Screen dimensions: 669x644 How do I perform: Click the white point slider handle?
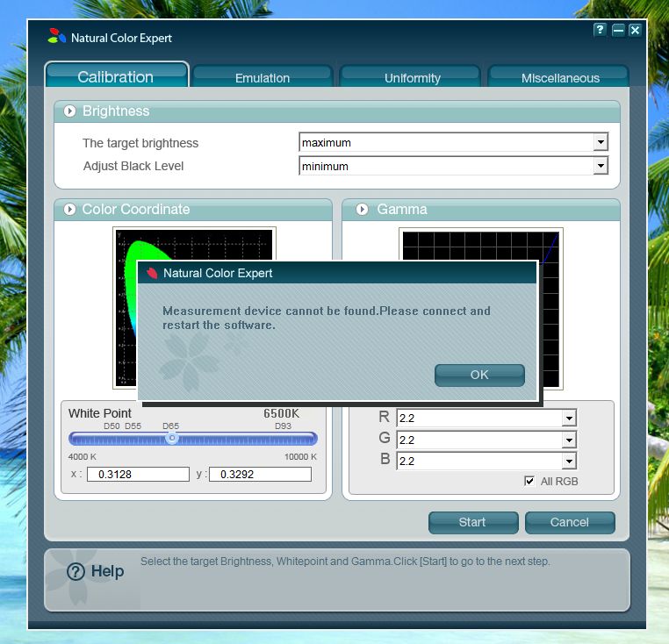(x=172, y=438)
